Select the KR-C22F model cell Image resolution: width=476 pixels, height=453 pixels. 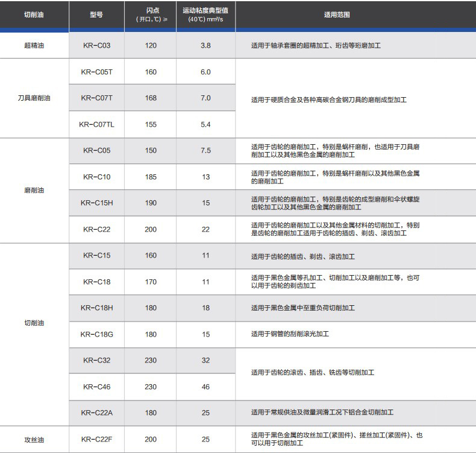coord(96,439)
